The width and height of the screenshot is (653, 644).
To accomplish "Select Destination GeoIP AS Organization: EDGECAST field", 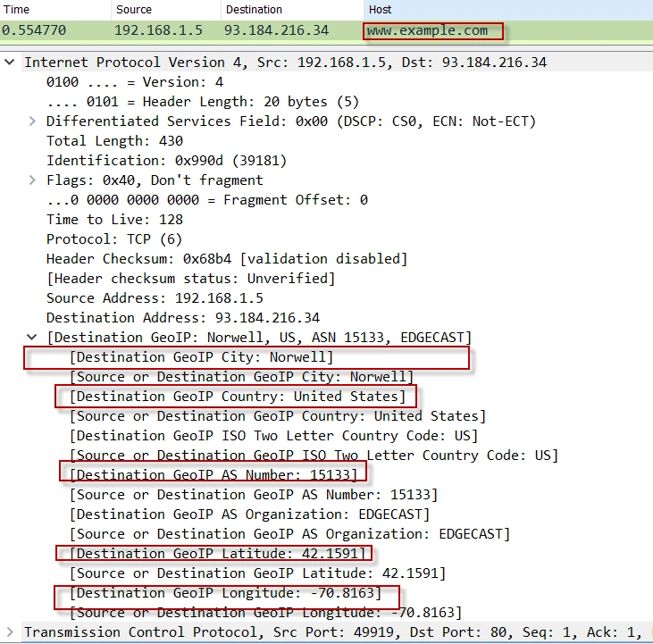I will 250,514.
